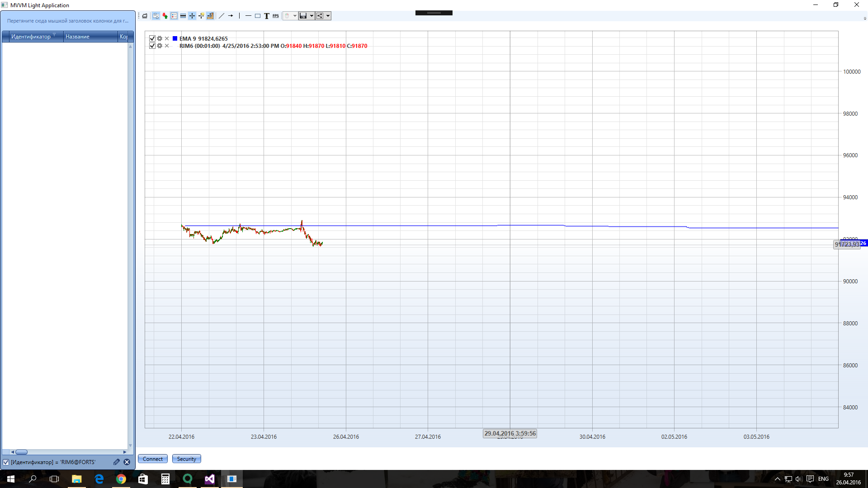Toggle the crosshair cursor tool
Image resolution: width=868 pixels, height=488 pixels.
click(x=192, y=16)
